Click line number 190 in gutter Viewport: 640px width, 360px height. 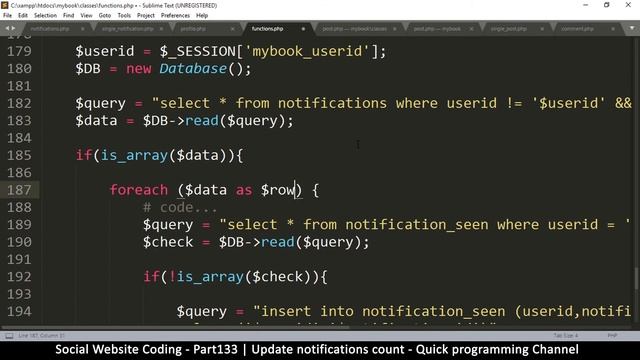[x=19, y=242]
